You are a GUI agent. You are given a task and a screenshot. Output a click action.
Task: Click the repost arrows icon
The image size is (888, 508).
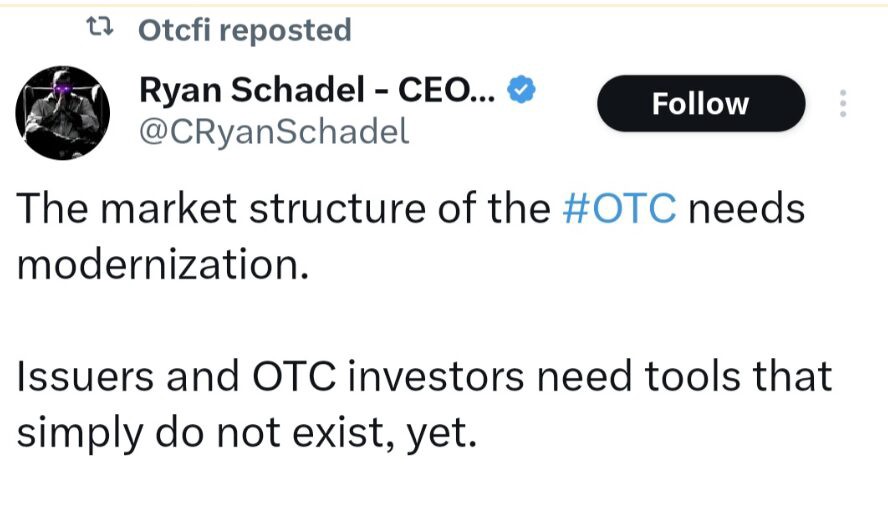tap(101, 31)
